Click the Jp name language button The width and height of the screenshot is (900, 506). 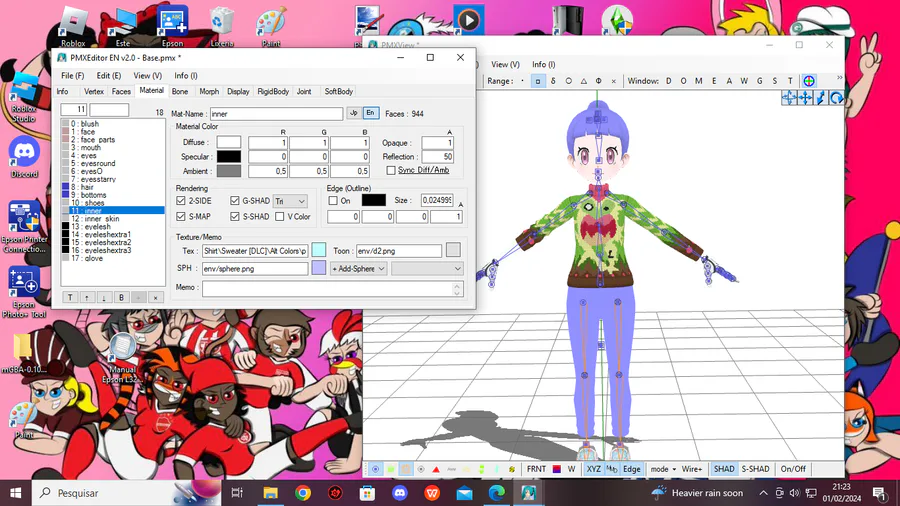pos(354,114)
